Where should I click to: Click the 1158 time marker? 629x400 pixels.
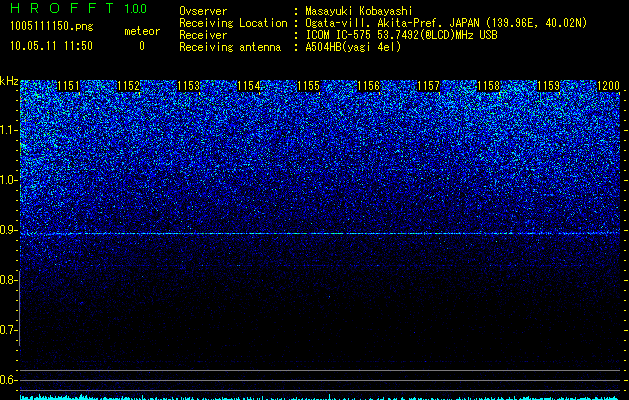489,86
